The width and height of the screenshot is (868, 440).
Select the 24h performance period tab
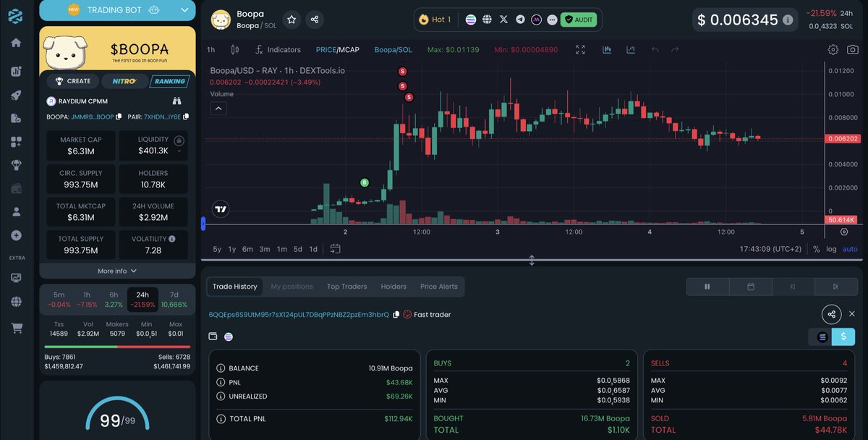(142, 299)
